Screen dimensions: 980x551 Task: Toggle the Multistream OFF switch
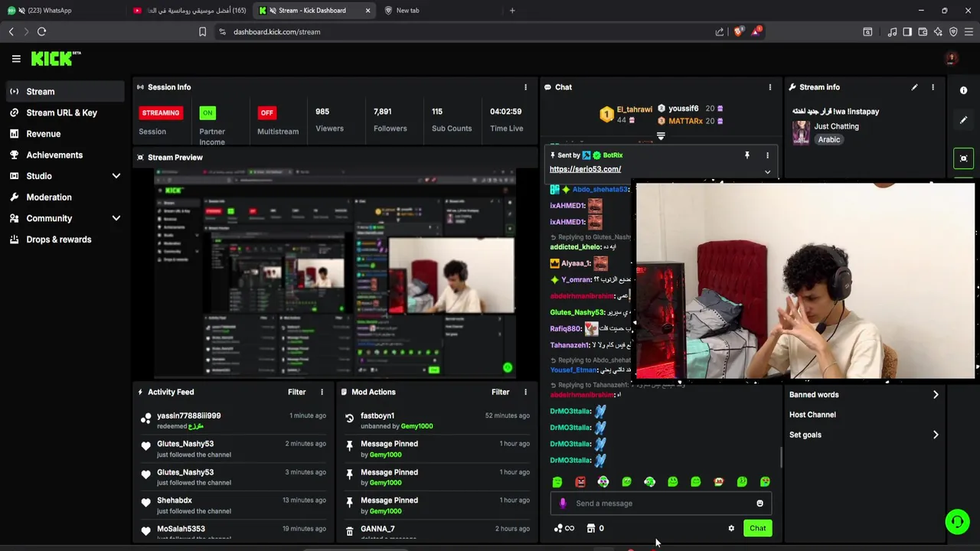[x=266, y=112]
